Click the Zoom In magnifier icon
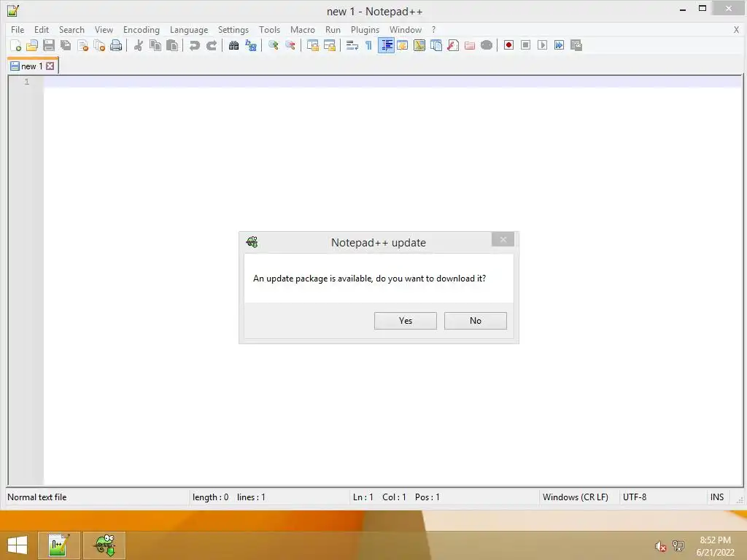 273,45
